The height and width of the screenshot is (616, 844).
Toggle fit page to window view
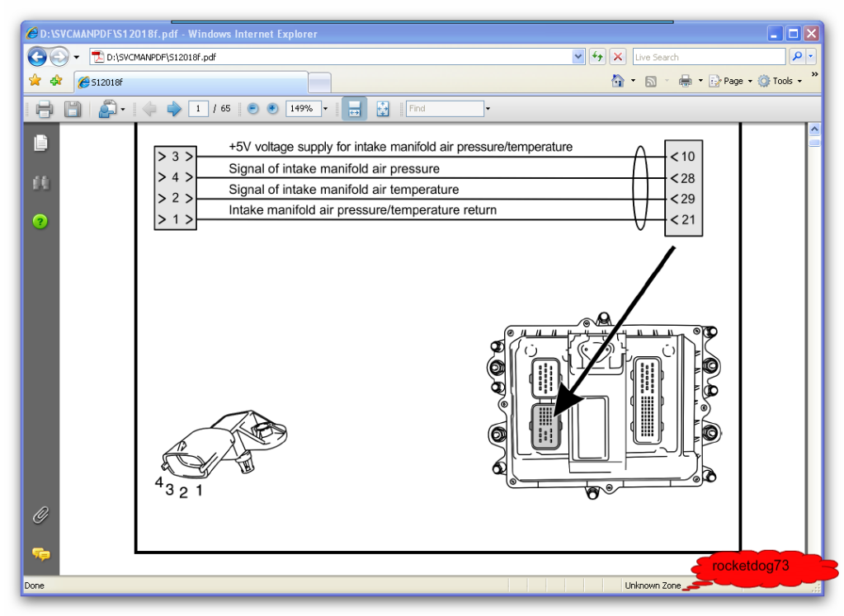(383, 108)
